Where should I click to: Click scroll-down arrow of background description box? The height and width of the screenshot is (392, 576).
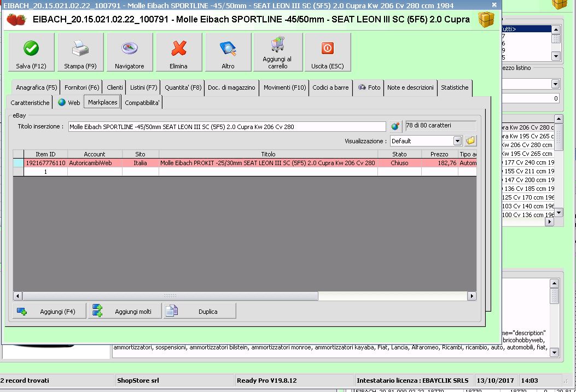click(x=554, y=352)
